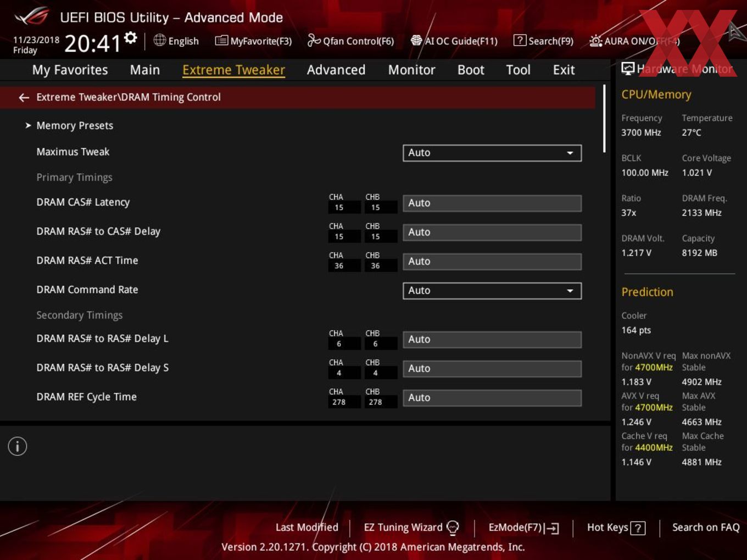Select the Extreme Tweaker tab
Image resolution: width=747 pixels, height=560 pixels.
pyautogui.click(x=233, y=70)
